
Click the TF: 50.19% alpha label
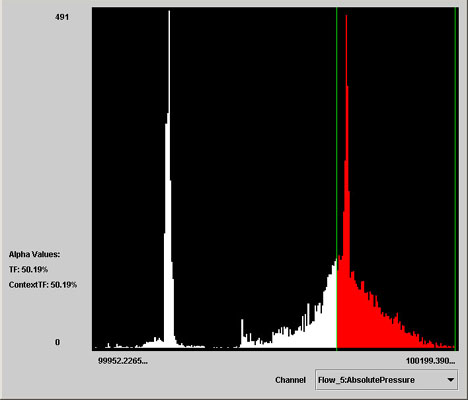[x=28, y=269]
